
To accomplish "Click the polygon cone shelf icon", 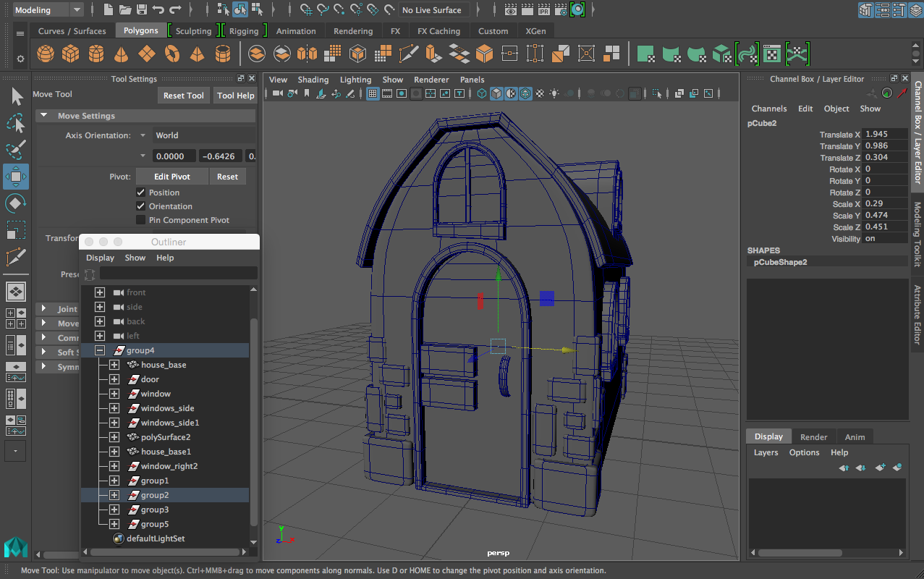I will [122, 54].
